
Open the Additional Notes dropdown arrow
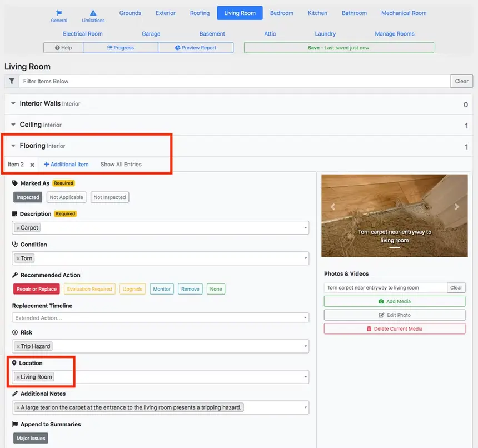pos(305,407)
